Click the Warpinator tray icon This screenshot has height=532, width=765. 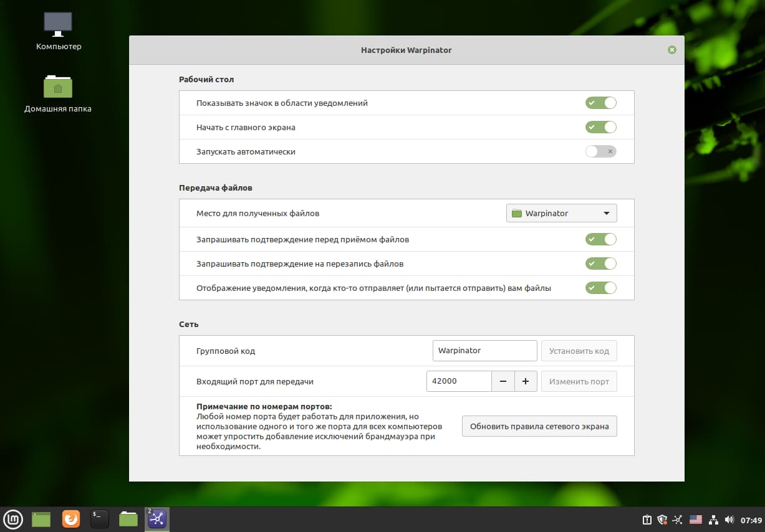tap(678, 520)
